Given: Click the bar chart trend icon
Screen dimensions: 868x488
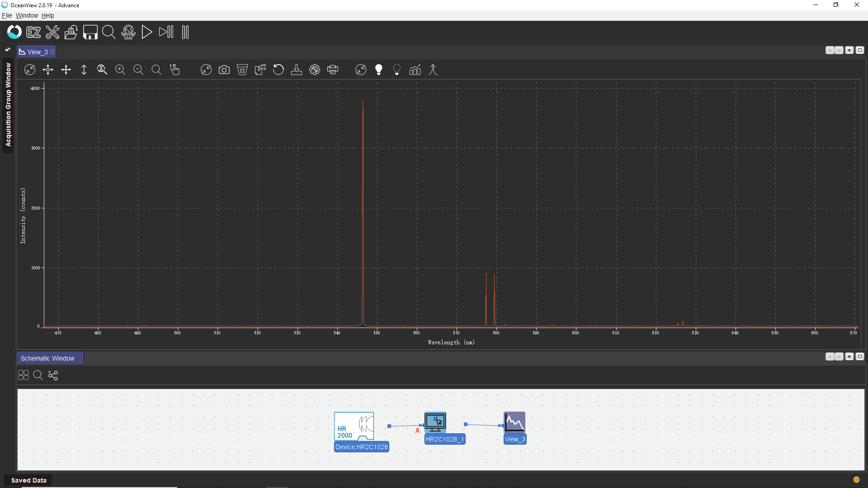Looking at the screenshot, I should (415, 70).
